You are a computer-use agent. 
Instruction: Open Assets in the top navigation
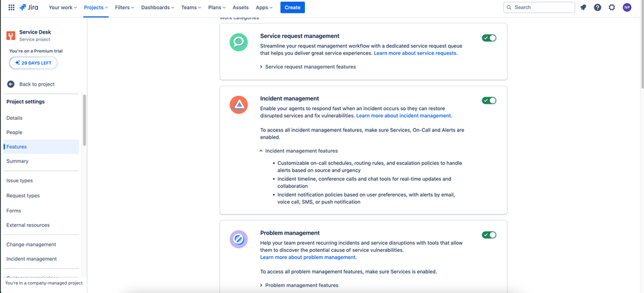[240, 7]
